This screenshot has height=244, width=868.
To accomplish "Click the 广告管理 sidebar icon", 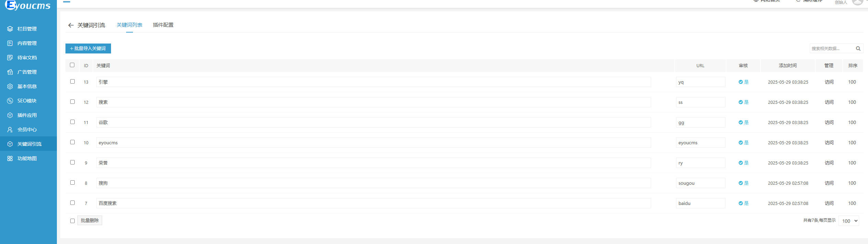I will tap(10, 72).
